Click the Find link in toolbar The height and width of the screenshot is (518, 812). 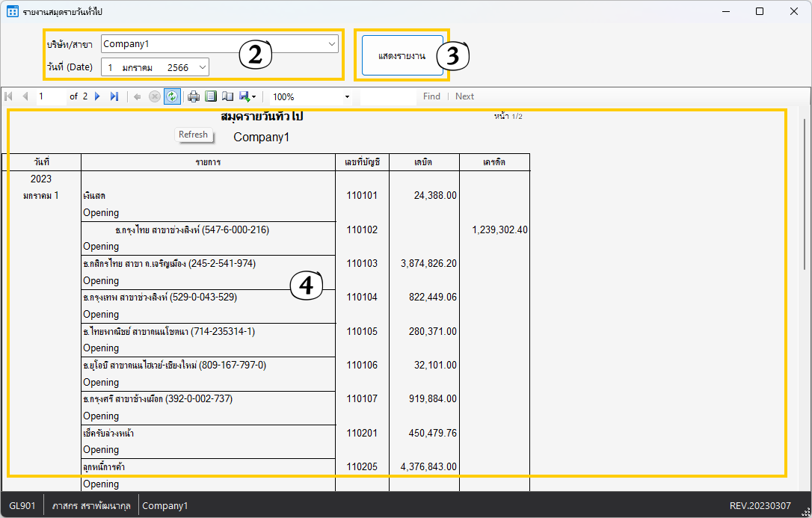point(431,96)
